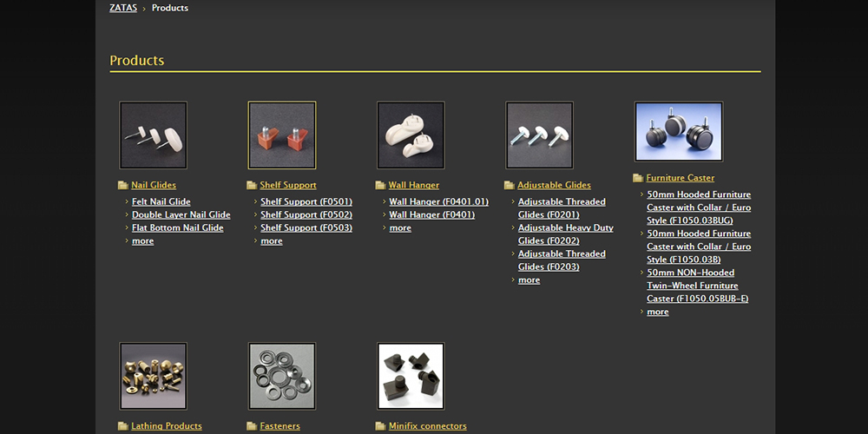The image size is (868, 434).
Task: Open the Minifix connectors category link
Action: [x=427, y=425]
